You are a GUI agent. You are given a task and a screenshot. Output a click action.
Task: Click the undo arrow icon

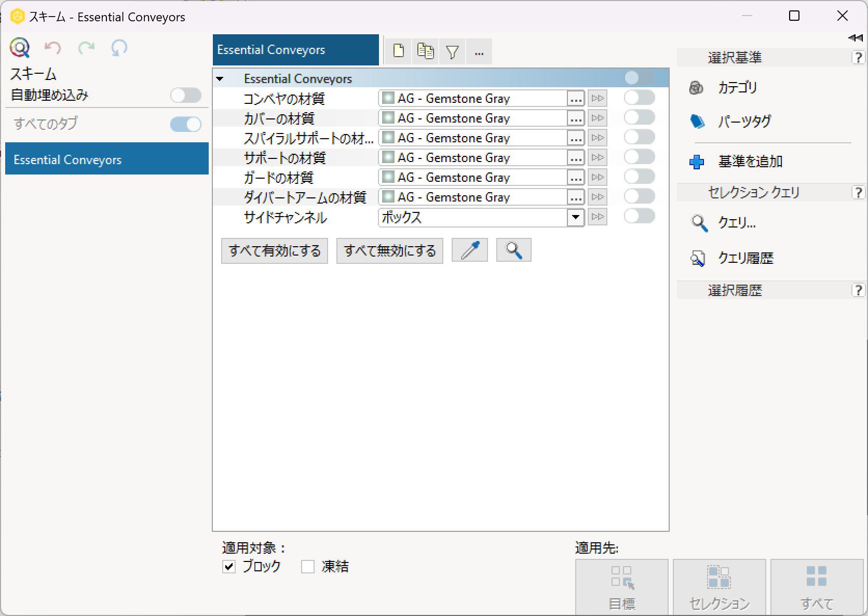52,48
